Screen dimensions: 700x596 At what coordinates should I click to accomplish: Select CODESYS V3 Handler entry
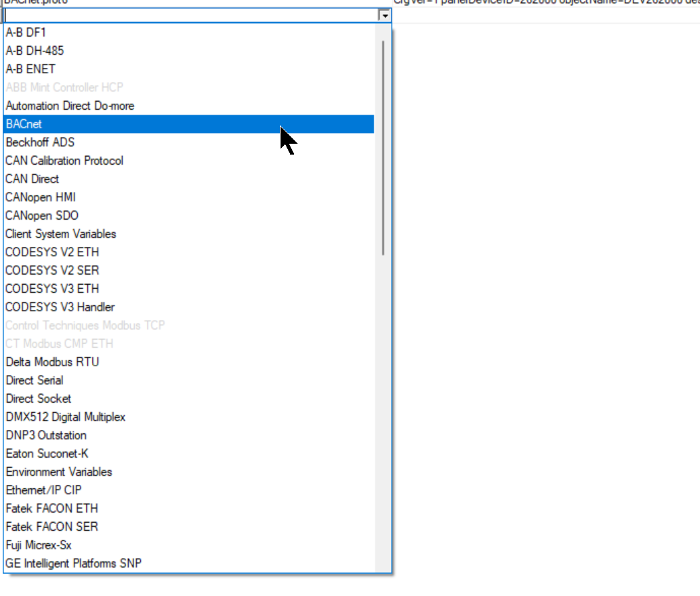(189, 307)
